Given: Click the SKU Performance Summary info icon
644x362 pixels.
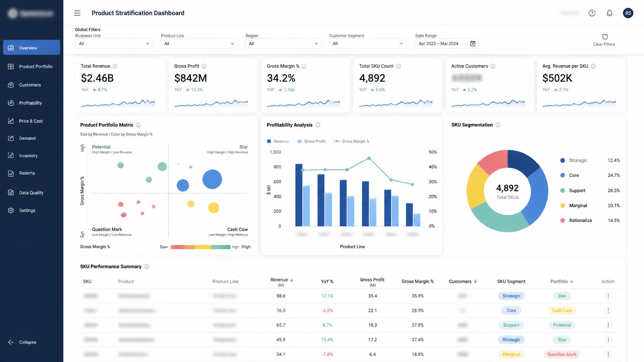Looking at the screenshot, I should pyautogui.click(x=147, y=267).
